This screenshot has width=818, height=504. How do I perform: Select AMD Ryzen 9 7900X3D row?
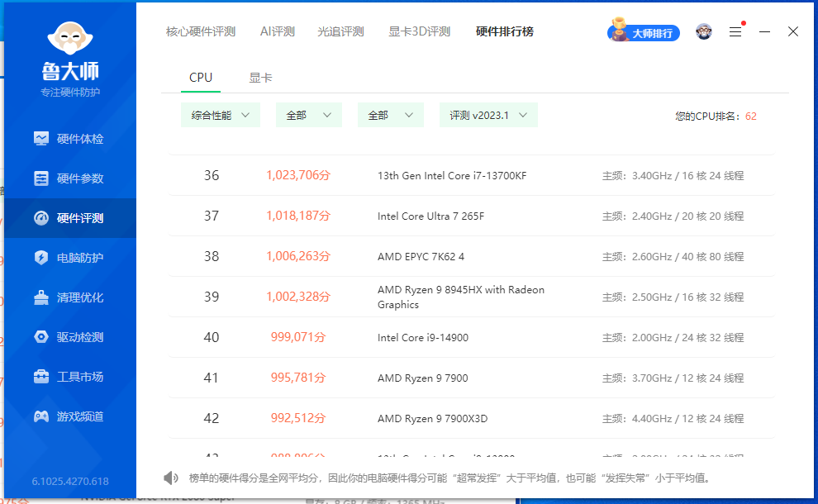472,418
